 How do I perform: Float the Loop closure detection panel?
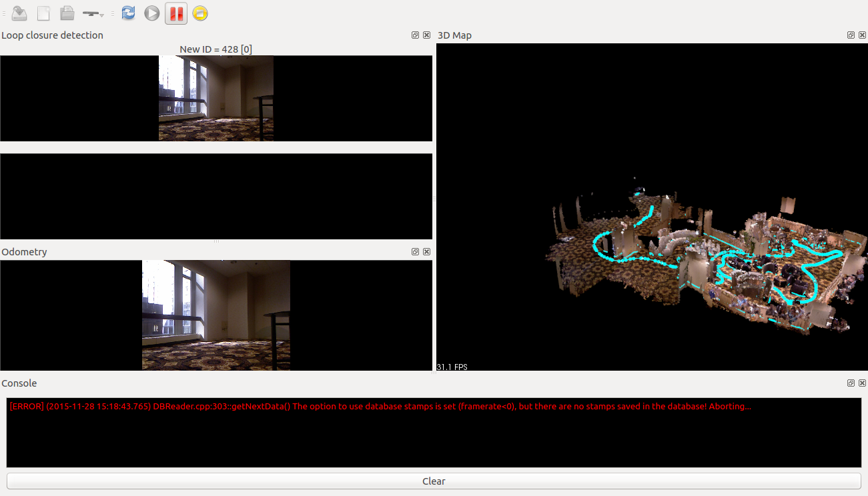[415, 35]
